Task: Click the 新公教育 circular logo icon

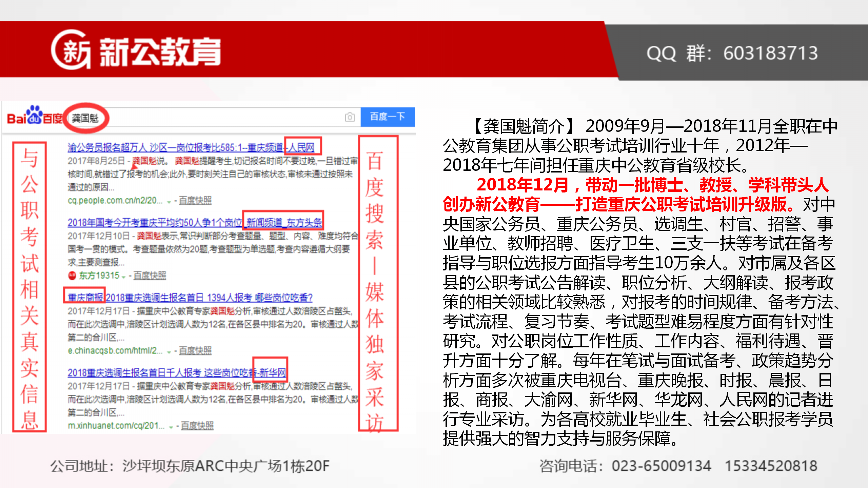Action: pyautogui.click(x=71, y=50)
